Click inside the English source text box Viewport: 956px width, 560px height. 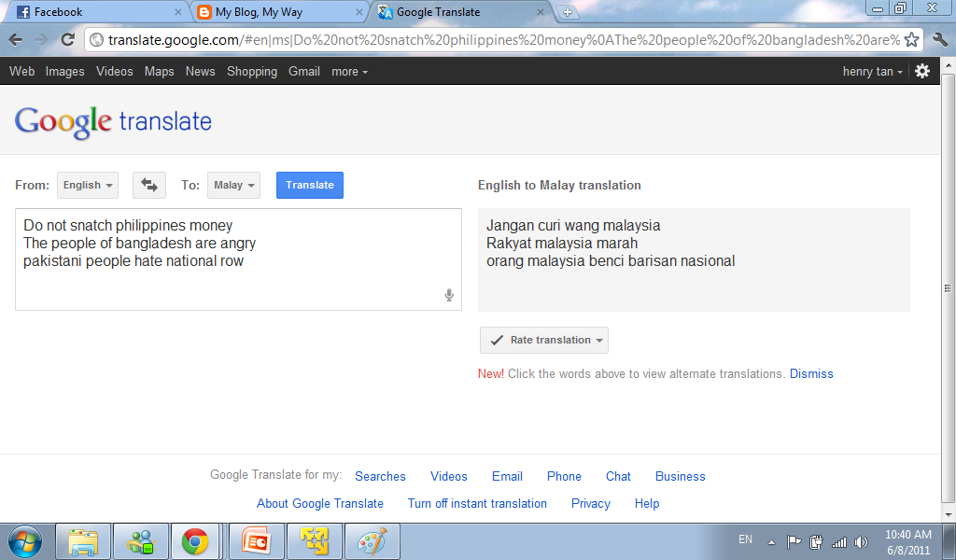click(x=238, y=259)
